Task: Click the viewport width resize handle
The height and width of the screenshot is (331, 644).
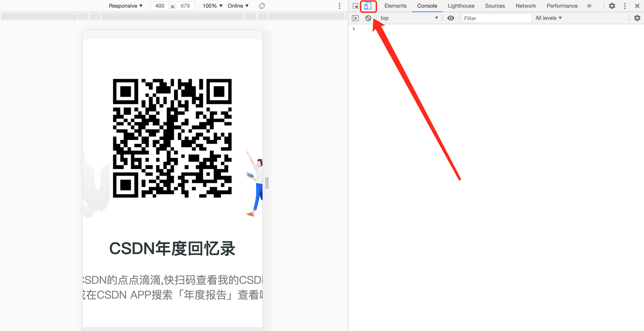Action: pyautogui.click(x=267, y=183)
